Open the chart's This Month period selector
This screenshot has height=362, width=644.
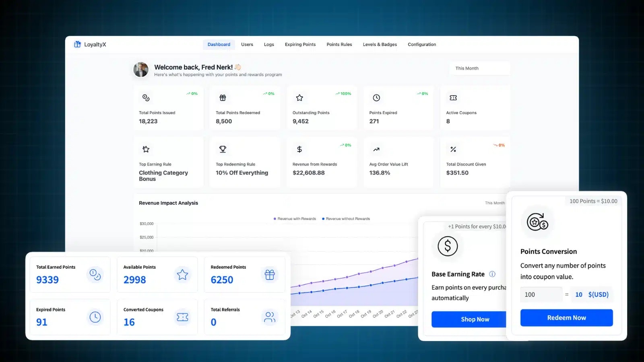[x=494, y=203]
